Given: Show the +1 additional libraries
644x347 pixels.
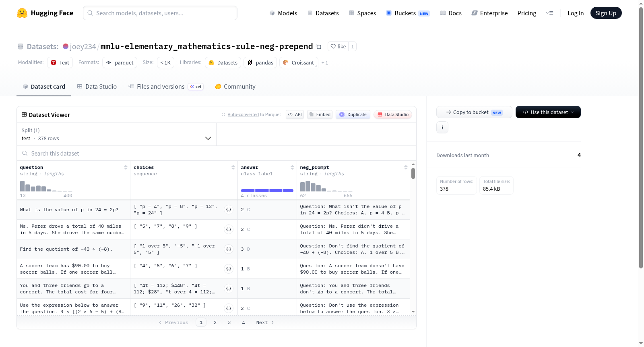Looking at the screenshot, I should pyautogui.click(x=325, y=63).
